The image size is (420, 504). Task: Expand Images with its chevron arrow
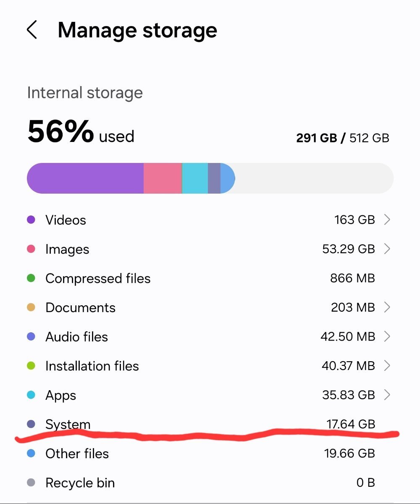pos(387,249)
